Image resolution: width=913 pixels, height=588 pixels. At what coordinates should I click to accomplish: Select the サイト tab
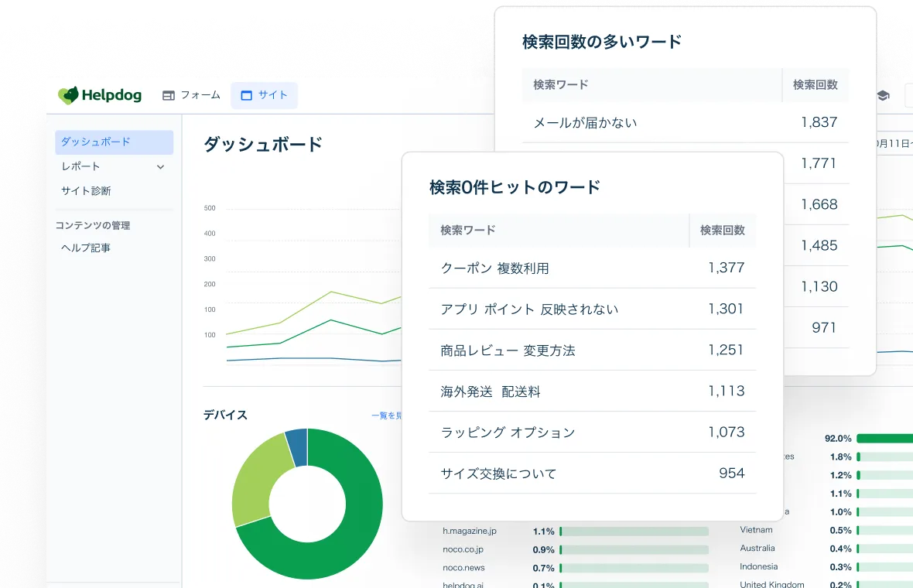[264, 96]
